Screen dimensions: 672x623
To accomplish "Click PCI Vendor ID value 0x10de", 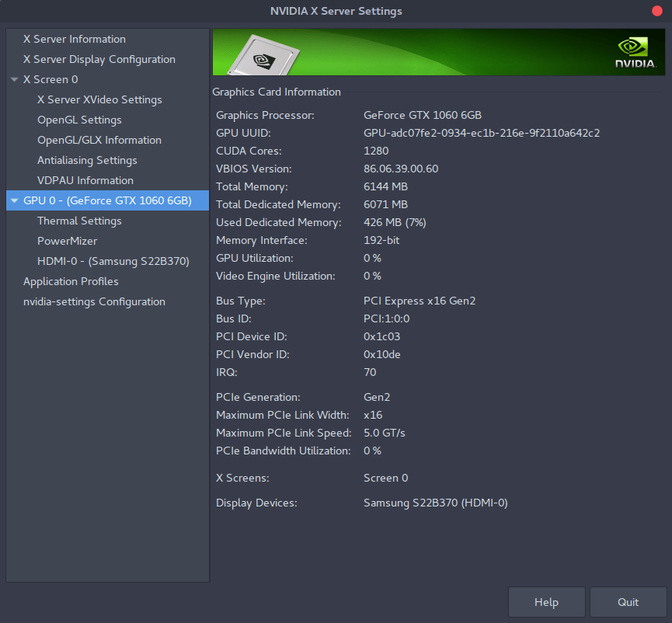I will point(381,354).
